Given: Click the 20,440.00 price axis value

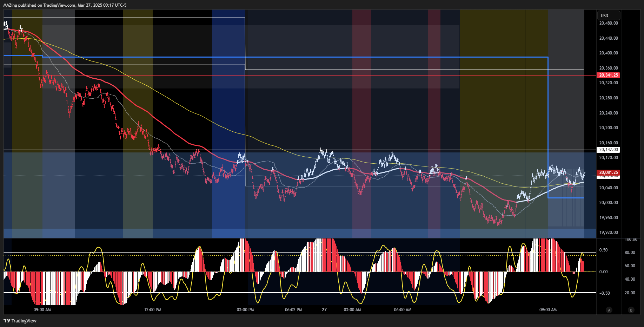Looking at the screenshot, I should pyautogui.click(x=609, y=38).
